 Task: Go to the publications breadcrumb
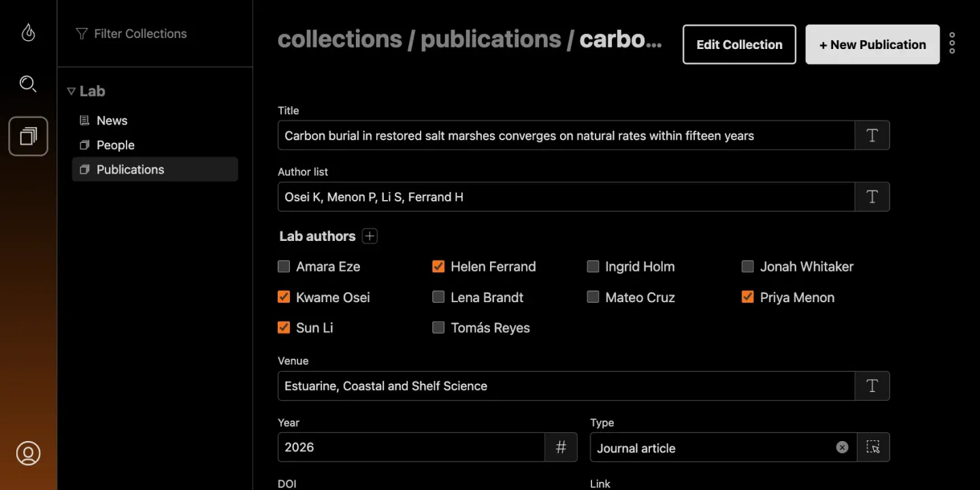pos(491,39)
